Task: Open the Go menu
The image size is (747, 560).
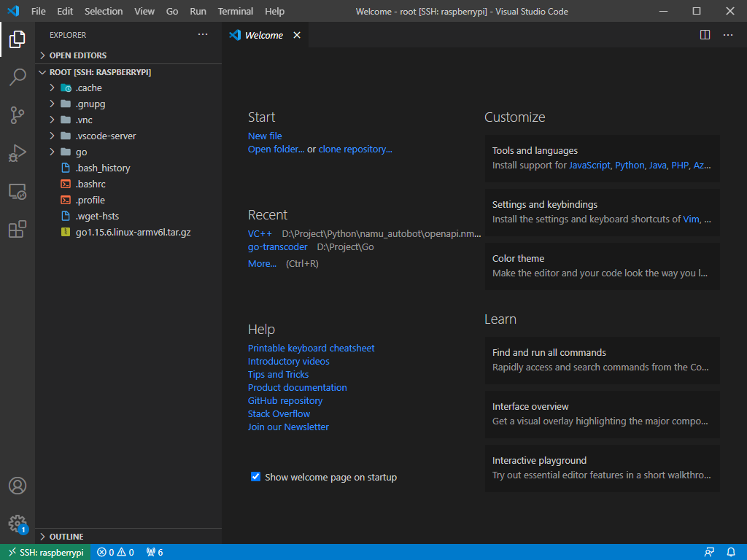Action: click(172, 11)
